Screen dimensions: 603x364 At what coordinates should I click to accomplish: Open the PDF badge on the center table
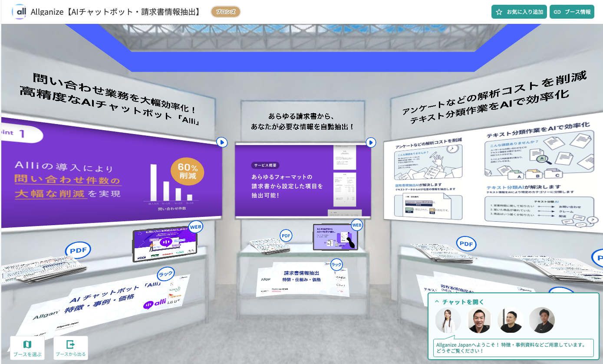[x=286, y=236]
